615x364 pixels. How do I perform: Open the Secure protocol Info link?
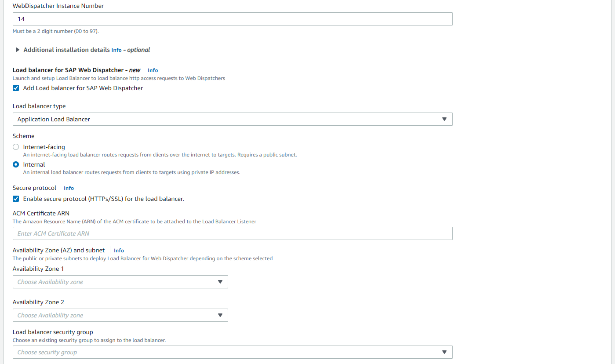(69, 188)
